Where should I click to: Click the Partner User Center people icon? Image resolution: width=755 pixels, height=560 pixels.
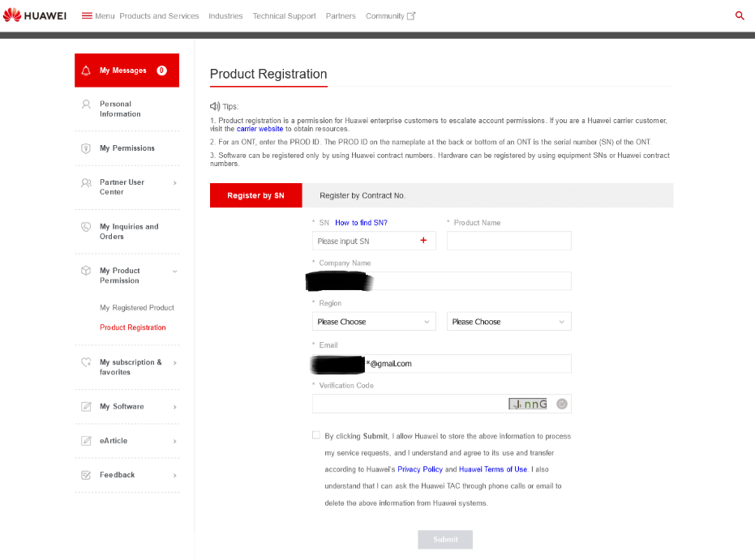point(86,183)
